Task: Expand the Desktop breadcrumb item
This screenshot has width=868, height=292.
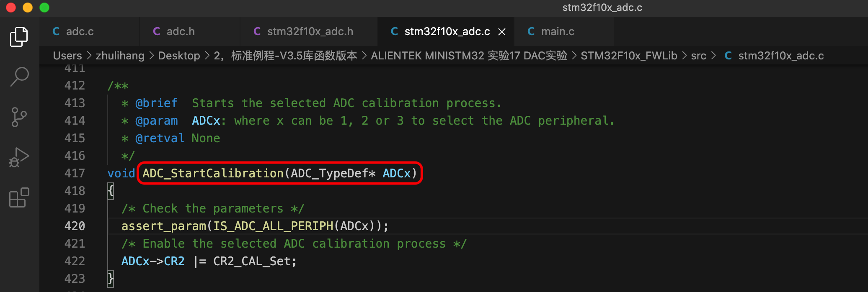Action: tap(179, 55)
